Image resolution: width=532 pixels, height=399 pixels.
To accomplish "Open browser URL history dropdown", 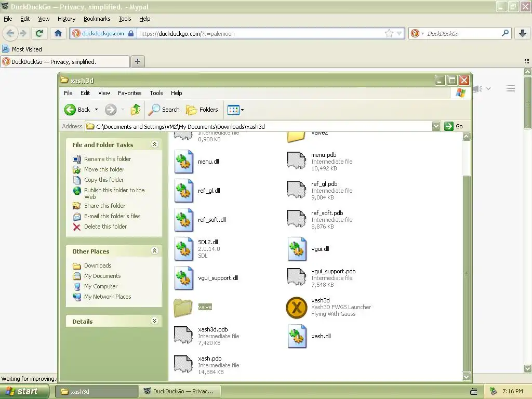I will [400, 33].
